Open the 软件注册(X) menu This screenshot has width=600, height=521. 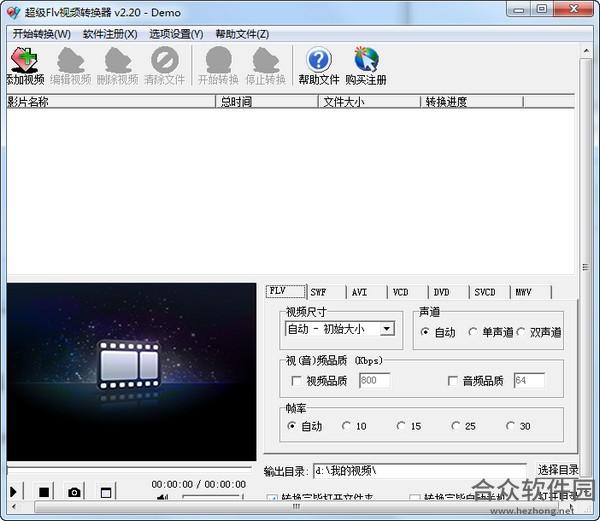(x=110, y=34)
